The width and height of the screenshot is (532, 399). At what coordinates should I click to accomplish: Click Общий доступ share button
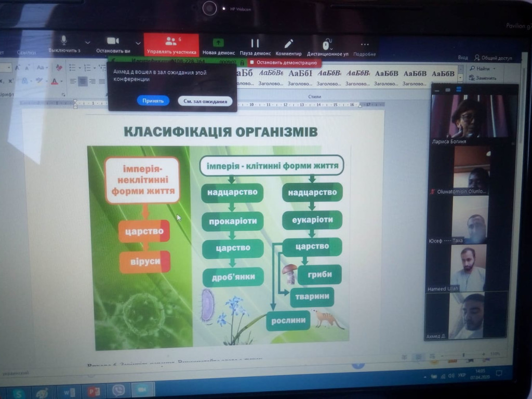[x=493, y=58]
